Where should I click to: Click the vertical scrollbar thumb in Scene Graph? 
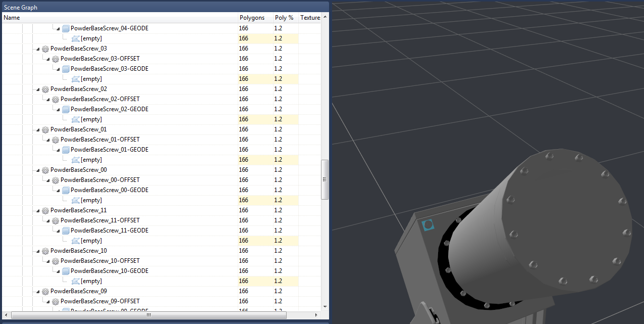point(325,179)
